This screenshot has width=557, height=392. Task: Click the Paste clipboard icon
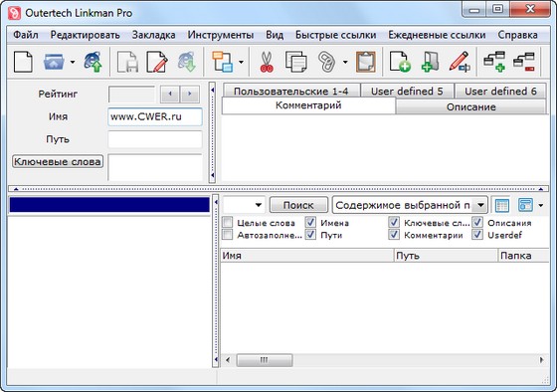click(x=366, y=62)
